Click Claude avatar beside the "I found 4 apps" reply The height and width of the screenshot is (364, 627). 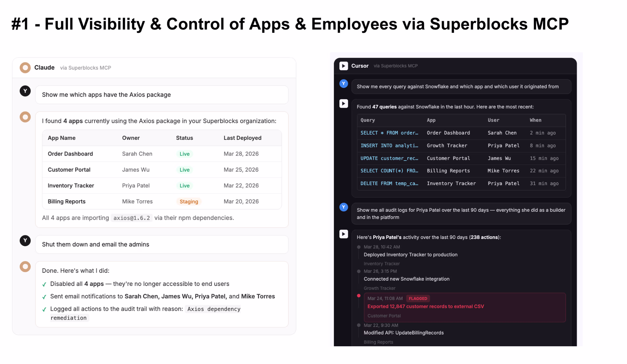click(x=25, y=117)
